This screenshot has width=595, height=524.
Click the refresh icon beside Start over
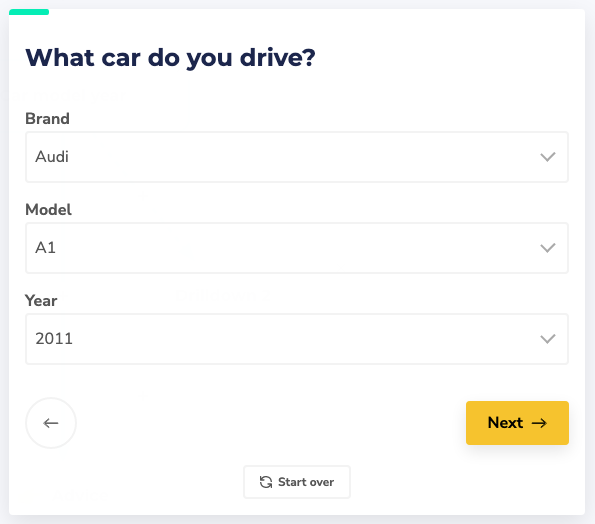tap(266, 482)
